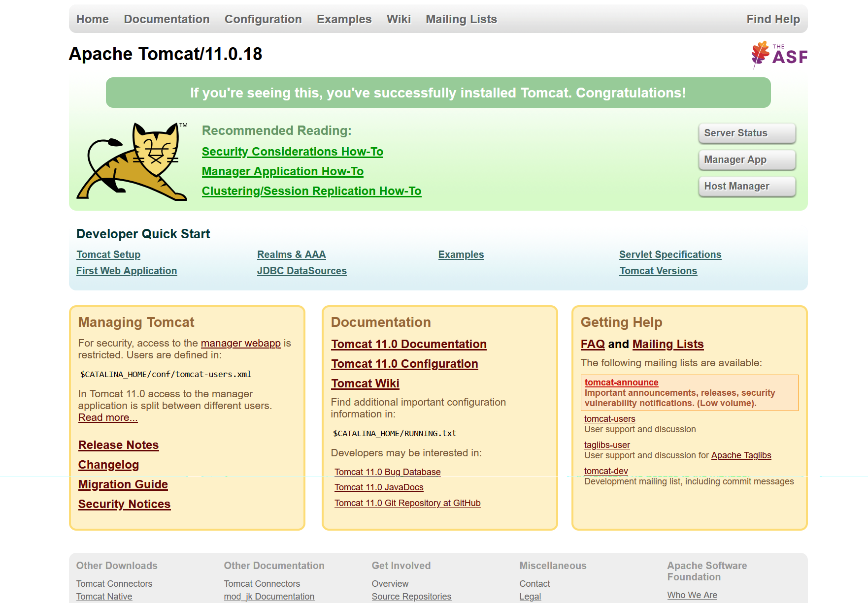This screenshot has width=868, height=603.
Task: Open Tomcat 11.0 Documentation link
Action: click(409, 344)
